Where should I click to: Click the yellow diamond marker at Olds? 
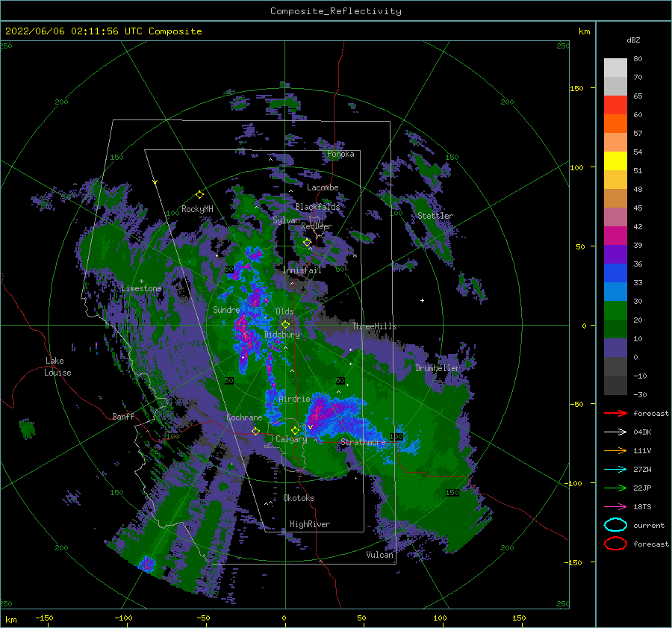(285, 325)
